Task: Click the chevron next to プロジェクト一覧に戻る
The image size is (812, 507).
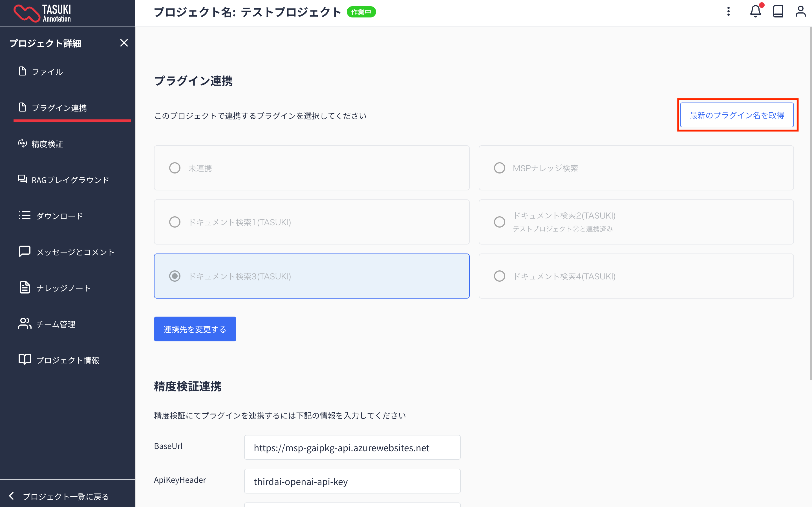Action: [11, 496]
